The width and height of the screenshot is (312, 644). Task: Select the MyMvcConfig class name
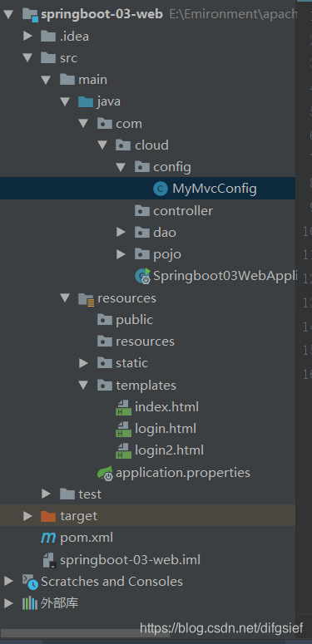point(215,189)
